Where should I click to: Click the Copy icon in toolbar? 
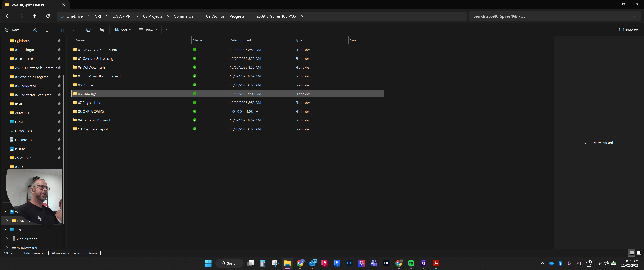(48, 30)
